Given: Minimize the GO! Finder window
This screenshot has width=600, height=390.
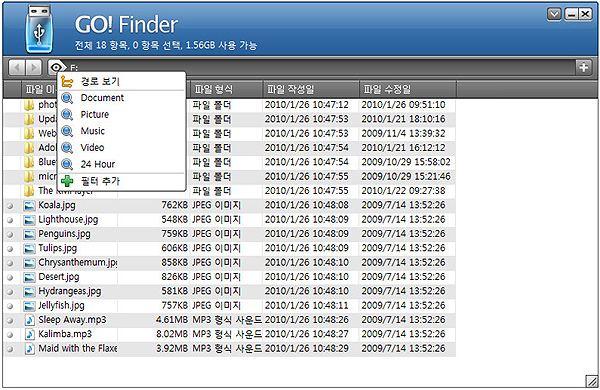Looking at the screenshot, I should click(x=571, y=14).
